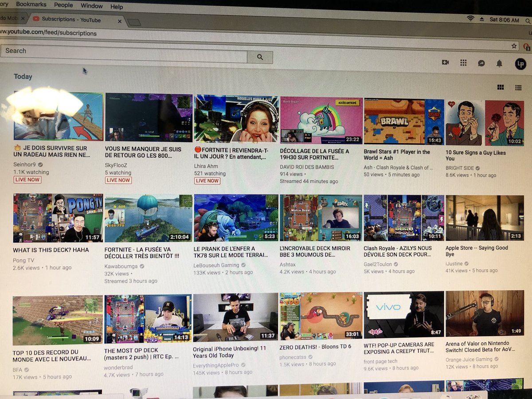Open the Seinhor9 channel link
This screenshot has height=399, width=532.
(25, 164)
